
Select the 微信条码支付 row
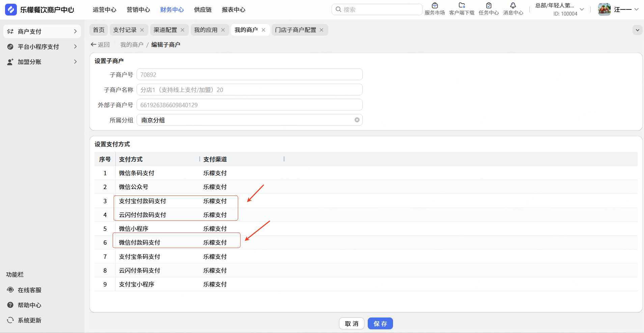point(366,173)
